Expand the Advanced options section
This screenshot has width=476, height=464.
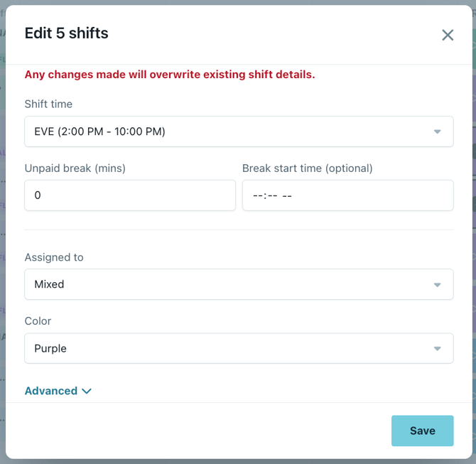pyautogui.click(x=51, y=391)
